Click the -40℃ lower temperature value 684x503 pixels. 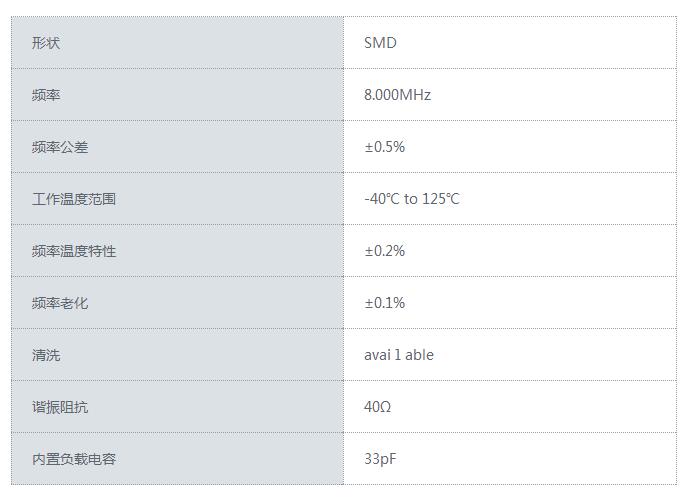pos(381,199)
